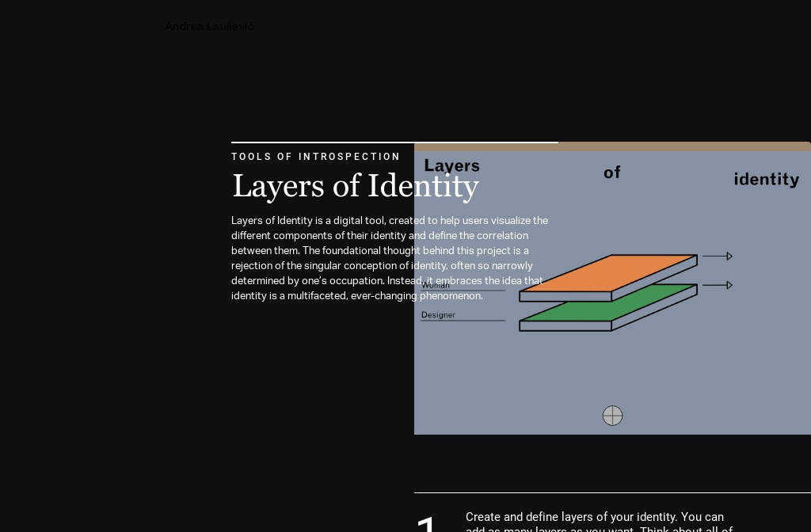811x532 pixels.
Task: Click the 'of' word in the preview image
Action: point(611,172)
